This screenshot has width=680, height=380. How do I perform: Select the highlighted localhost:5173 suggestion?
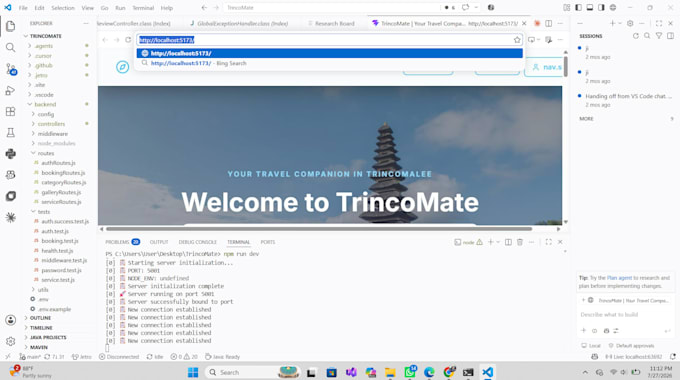330,53
